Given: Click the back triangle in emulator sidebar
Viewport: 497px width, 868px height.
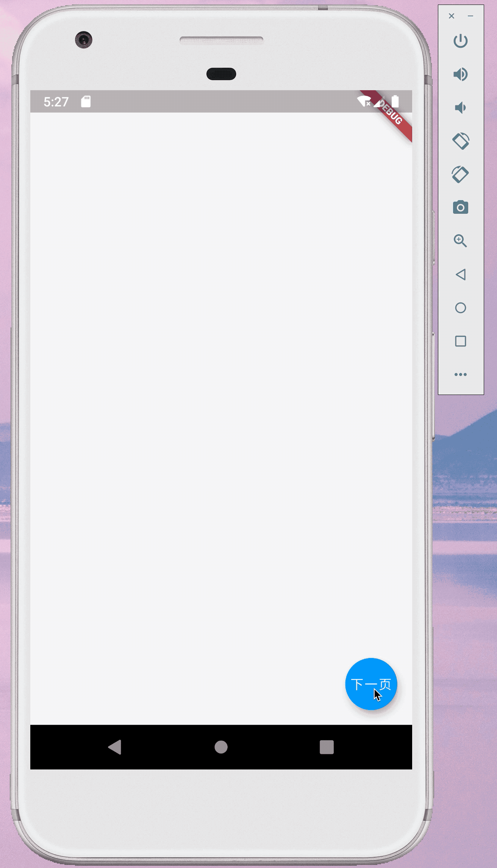Looking at the screenshot, I should (461, 274).
